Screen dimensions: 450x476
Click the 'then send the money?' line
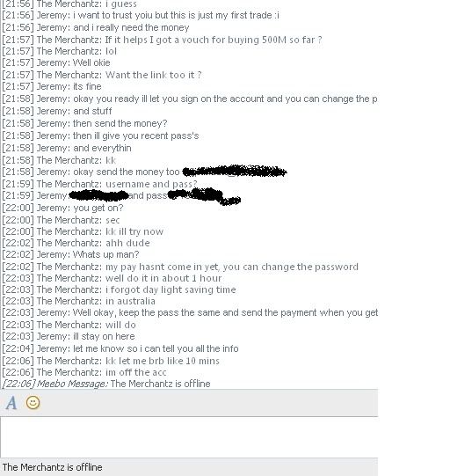pos(85,123)
